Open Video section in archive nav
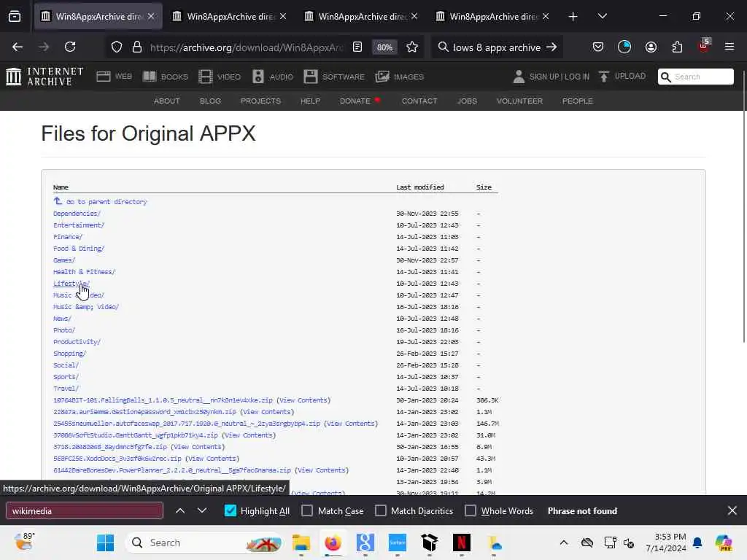Viewport: 747px width, 560px height. 219,76
